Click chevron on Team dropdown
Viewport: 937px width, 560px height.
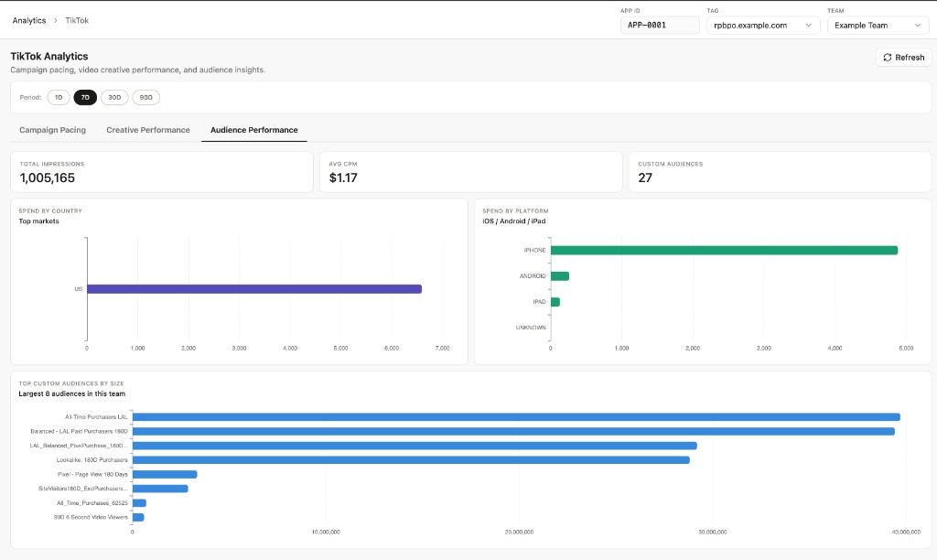coord(917,25)
